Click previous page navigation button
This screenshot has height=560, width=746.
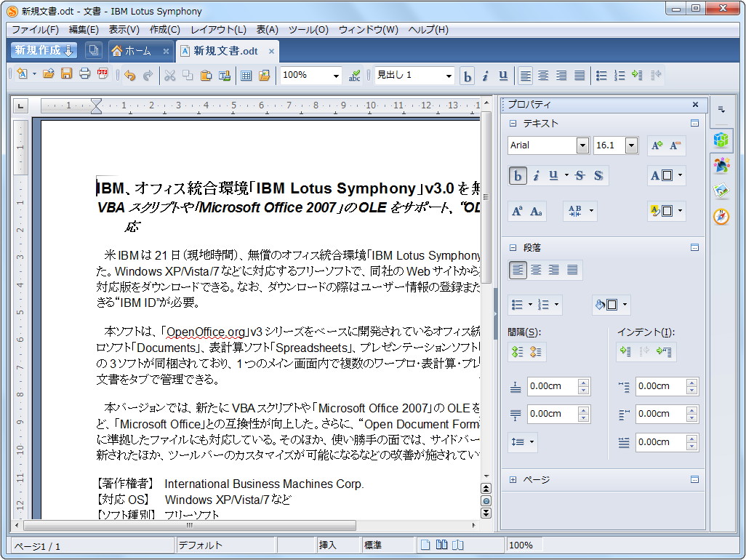[x=486, y=489]
